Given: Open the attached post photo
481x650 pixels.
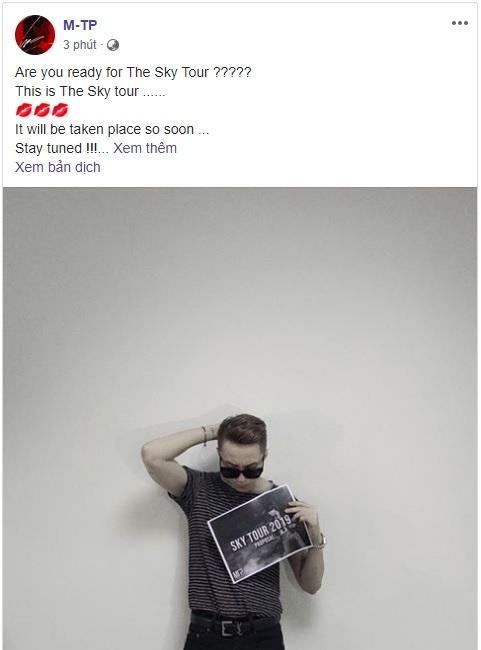Looking at the screenshot, I should [x=240, y=418].
